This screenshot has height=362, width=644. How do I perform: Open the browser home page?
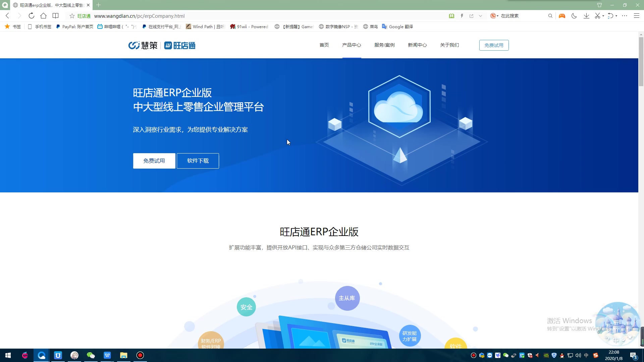coord(43,16)
